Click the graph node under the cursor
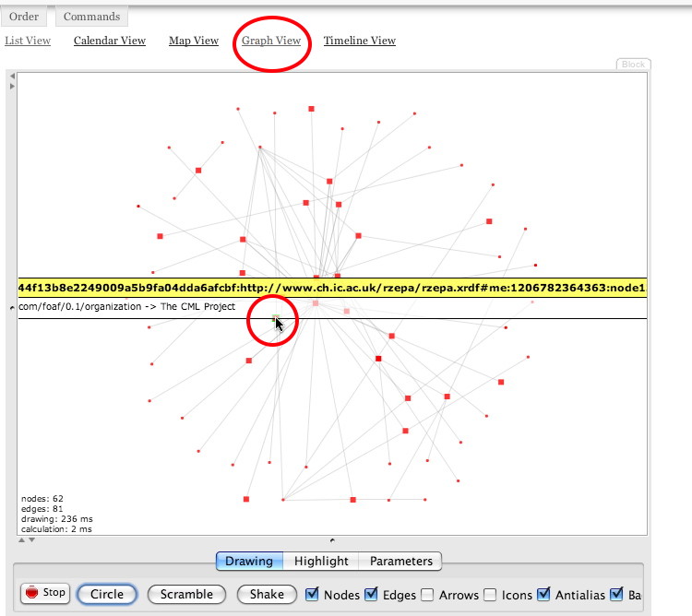The height and width of the screenshot is (616, 692). 274,318
